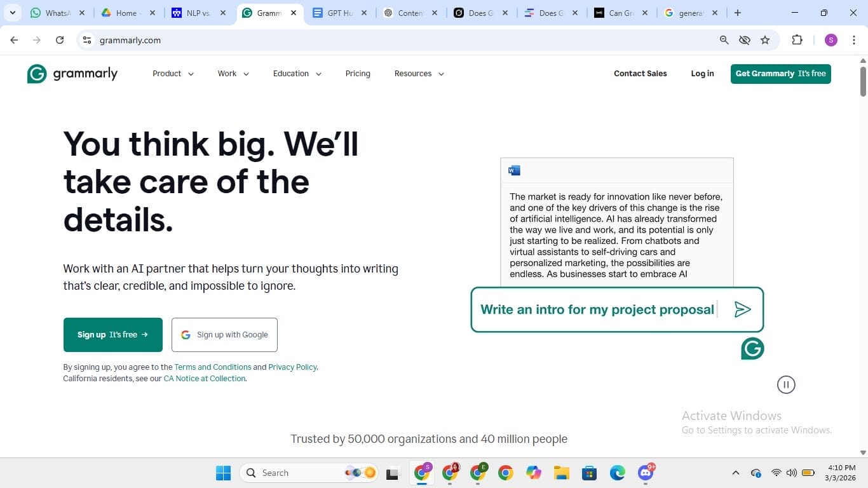The height and width of the screenshot is (488, 868).
Task: Open the Privacy Policy link
Action: 292,367
